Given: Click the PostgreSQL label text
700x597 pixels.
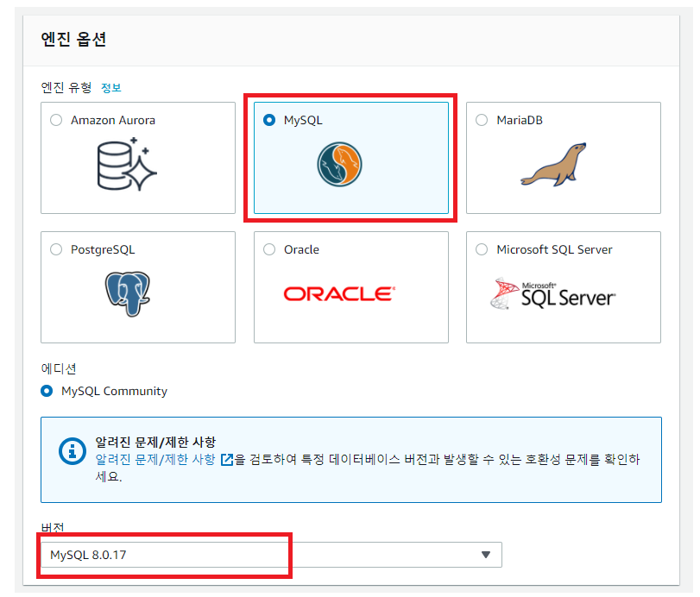Looking at the screenshot, I should pos(103,249).
